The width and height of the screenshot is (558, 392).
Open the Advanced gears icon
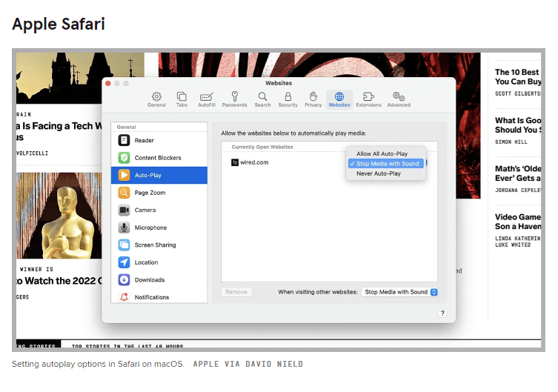(x=398, y=97)
